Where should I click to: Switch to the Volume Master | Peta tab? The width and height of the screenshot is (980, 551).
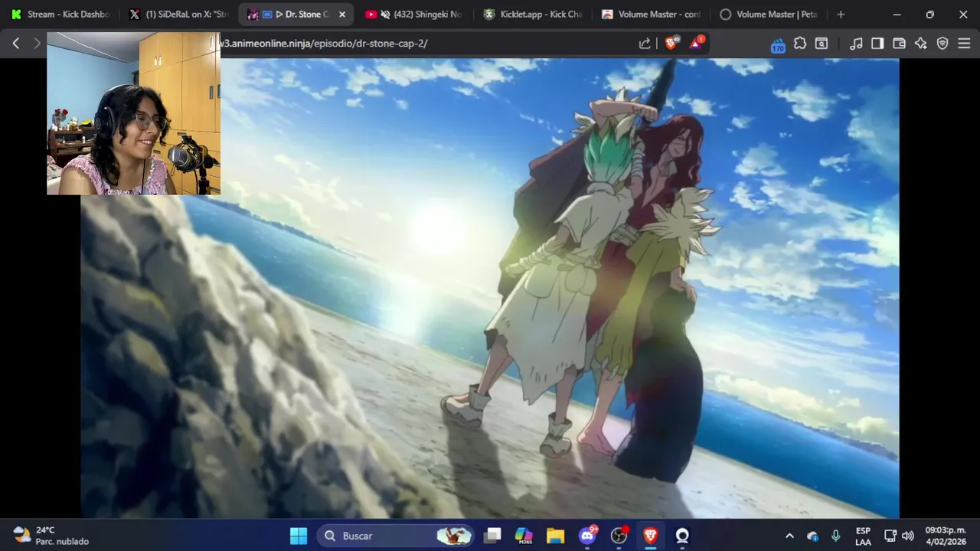click(769, 15)
